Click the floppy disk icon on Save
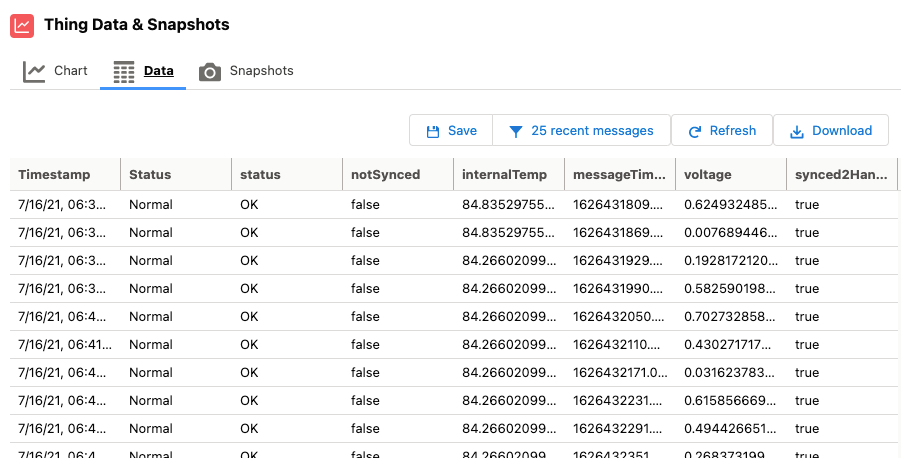This screenshot has height=475, width=912. (433, 132)
